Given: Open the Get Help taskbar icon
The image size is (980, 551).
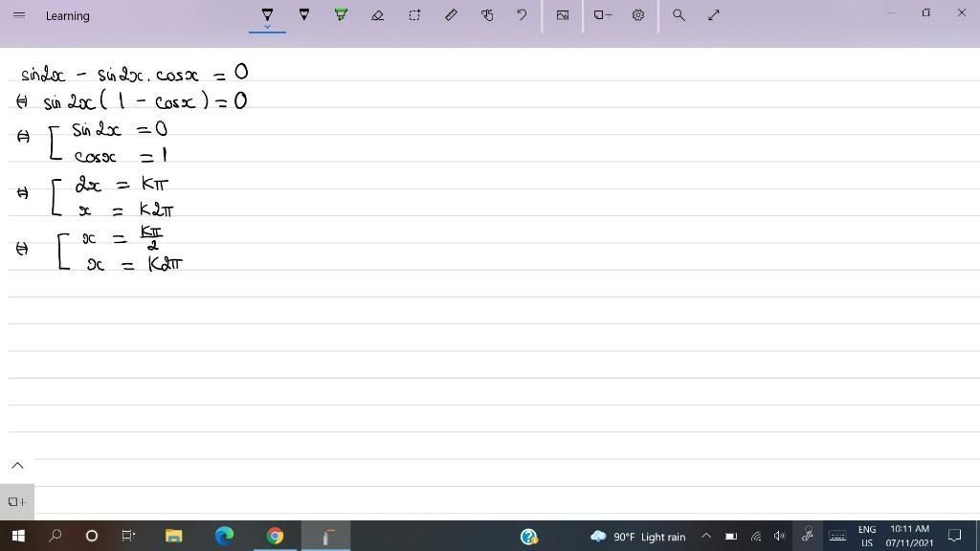Looking at the screenshot, I should tap(528, 537).
